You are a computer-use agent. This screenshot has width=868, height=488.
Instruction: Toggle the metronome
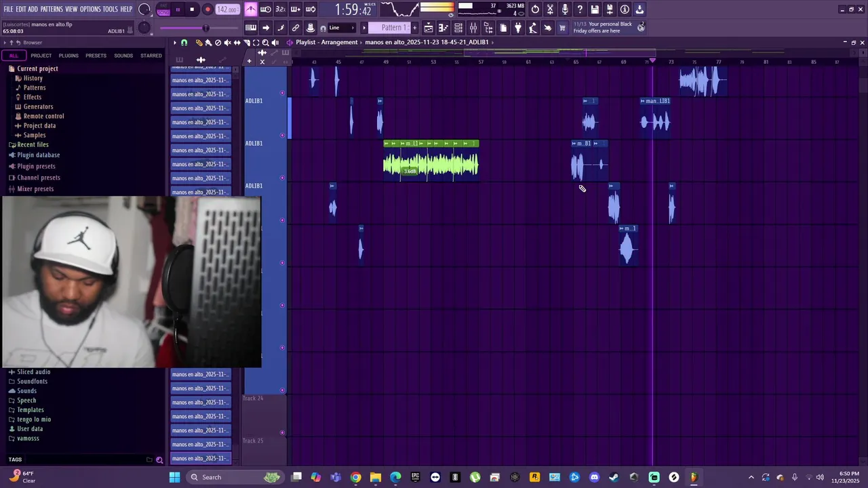[252, 9]
